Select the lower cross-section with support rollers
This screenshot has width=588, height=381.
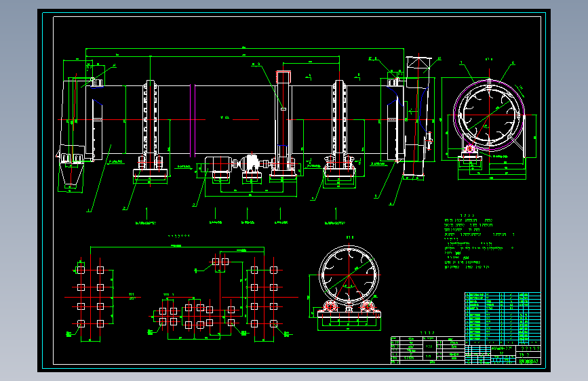349,282
